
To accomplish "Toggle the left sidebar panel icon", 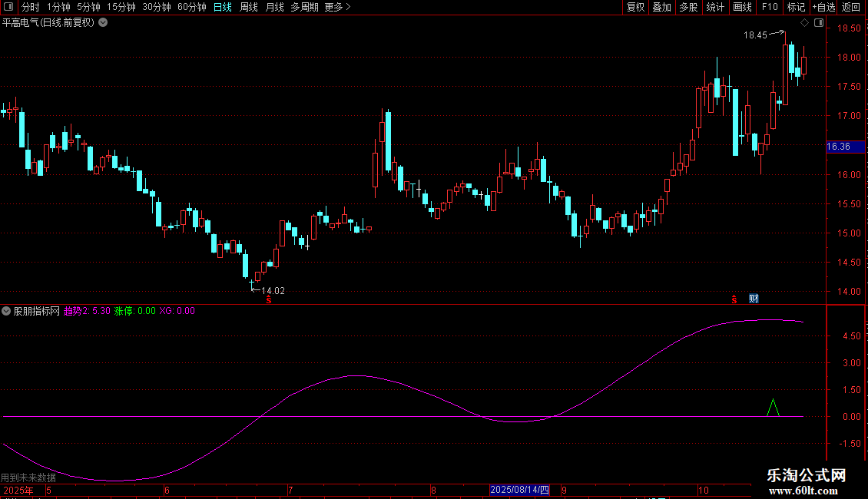I will pyautogui.click(x=8, y=8).
